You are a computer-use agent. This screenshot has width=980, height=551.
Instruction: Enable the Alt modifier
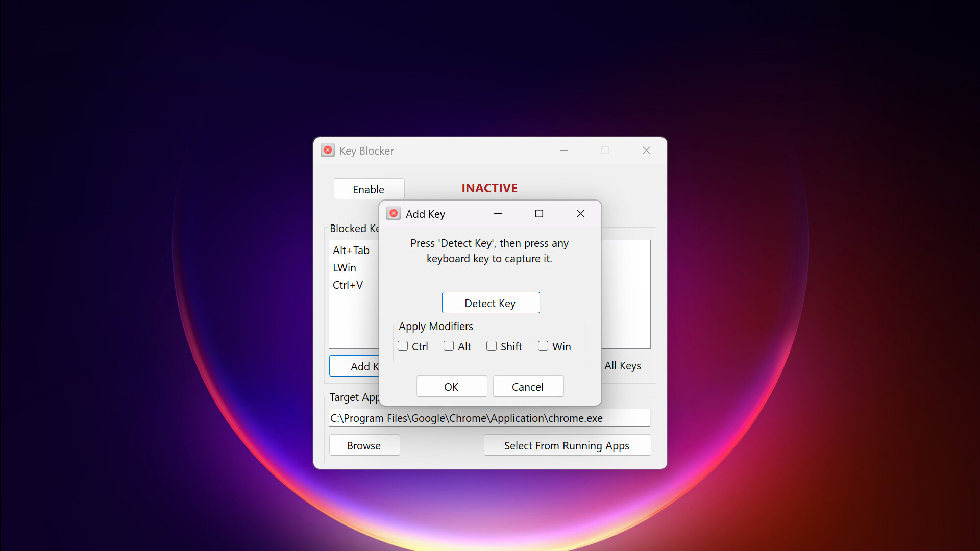[x=448, y=346]
